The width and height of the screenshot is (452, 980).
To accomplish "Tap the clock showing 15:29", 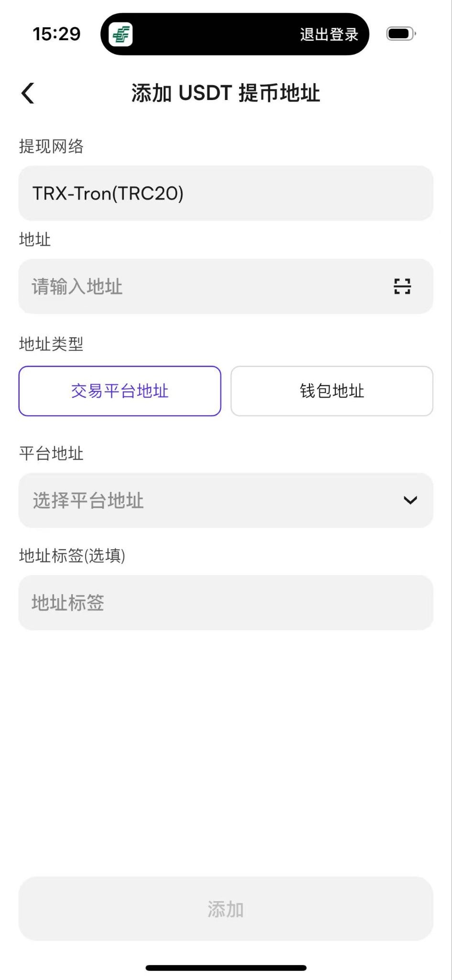I will [x=56, y=34].
